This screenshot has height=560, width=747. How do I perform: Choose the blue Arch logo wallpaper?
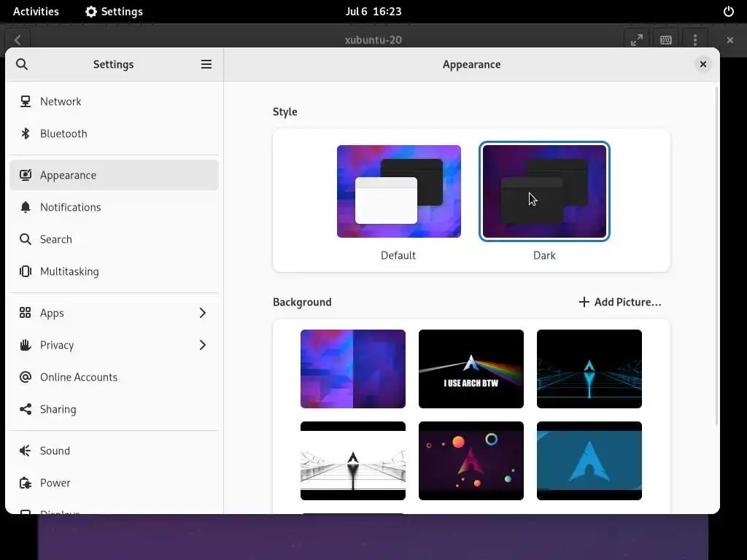589,461
